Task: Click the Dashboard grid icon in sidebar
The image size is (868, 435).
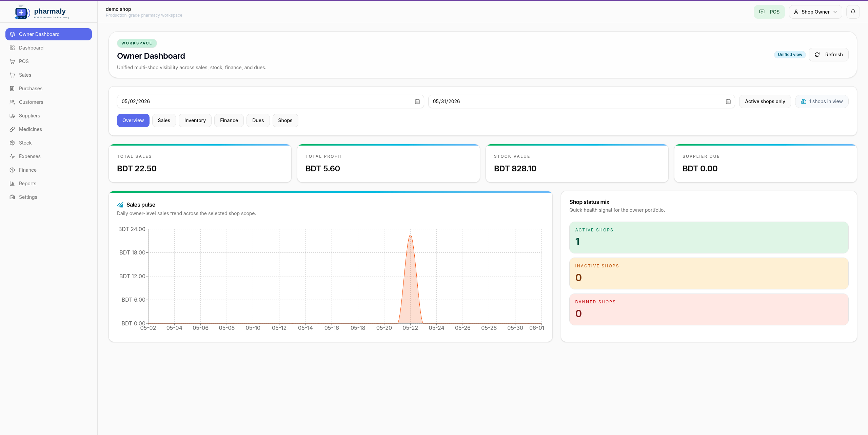Action: (x=12, y=48)
